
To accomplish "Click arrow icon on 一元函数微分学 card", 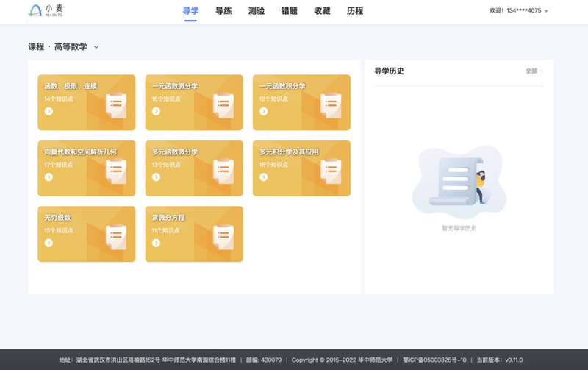I will (x=156, y=111).
